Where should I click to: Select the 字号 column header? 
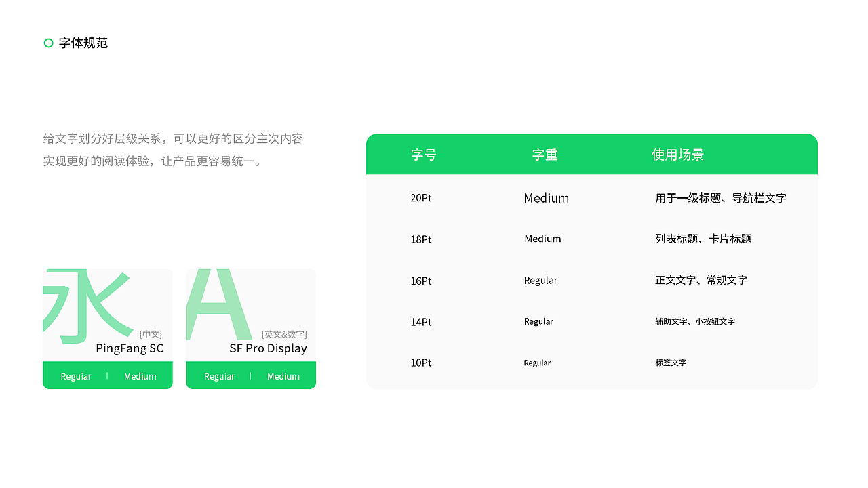(x=424, y=155)
